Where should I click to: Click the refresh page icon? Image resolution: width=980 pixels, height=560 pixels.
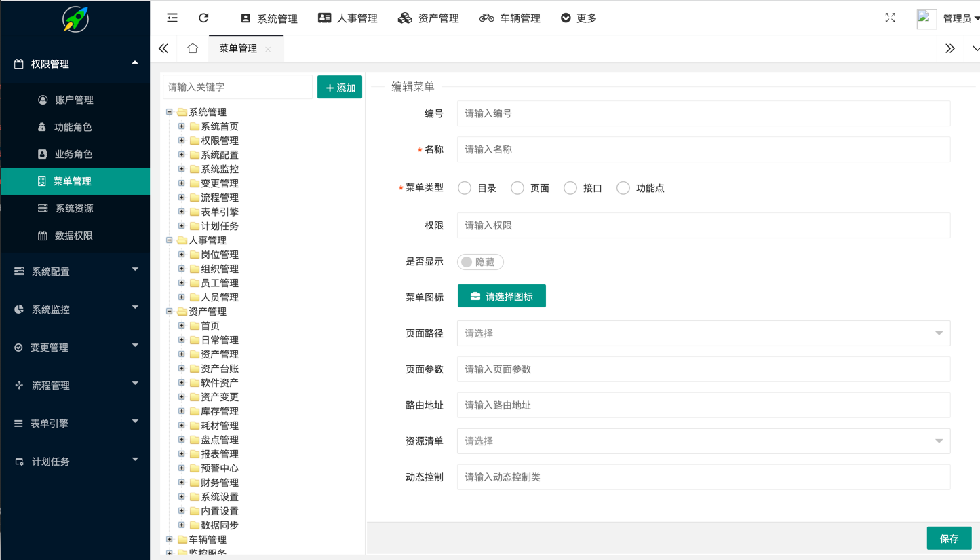pyautogui.click(x=203, y=18)
